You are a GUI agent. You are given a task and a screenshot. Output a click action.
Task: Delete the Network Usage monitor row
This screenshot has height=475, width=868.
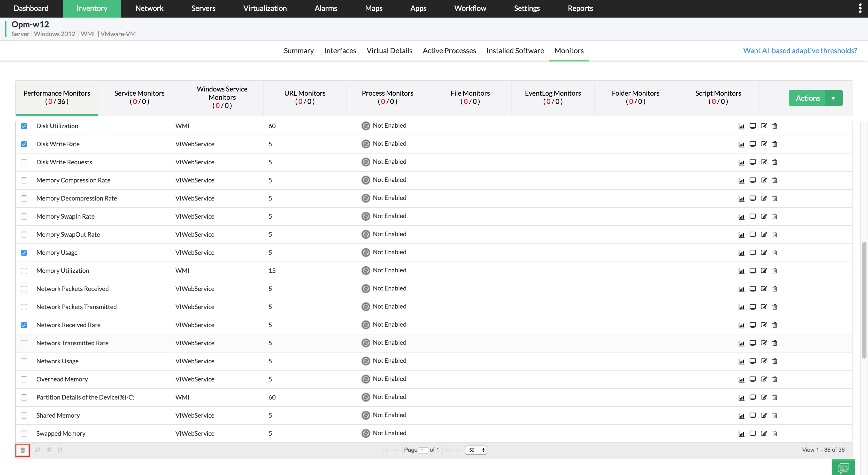click(775, 361)
